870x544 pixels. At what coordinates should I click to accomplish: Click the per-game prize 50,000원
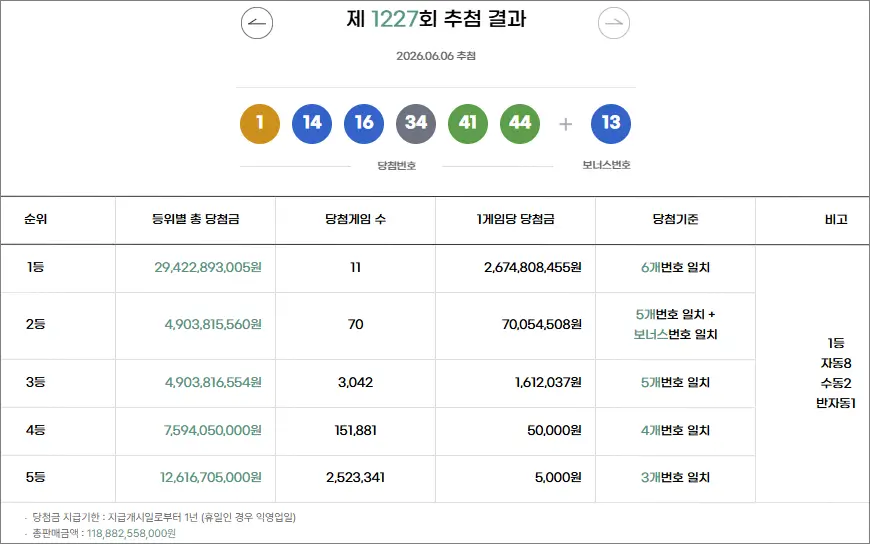click(554, 430)
